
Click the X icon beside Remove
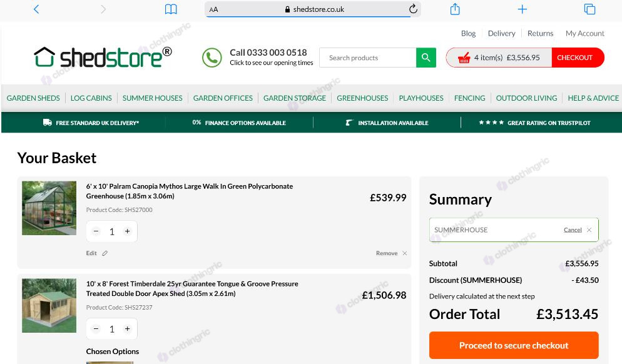405,253
